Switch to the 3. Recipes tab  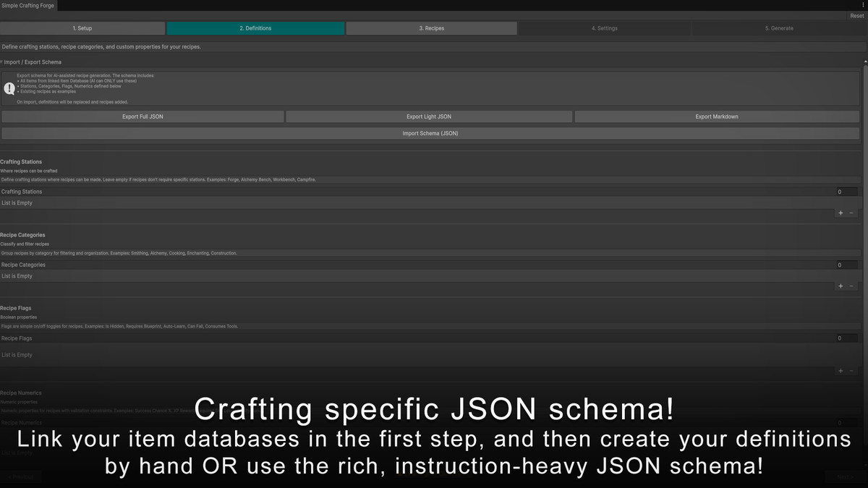(431, 28)
